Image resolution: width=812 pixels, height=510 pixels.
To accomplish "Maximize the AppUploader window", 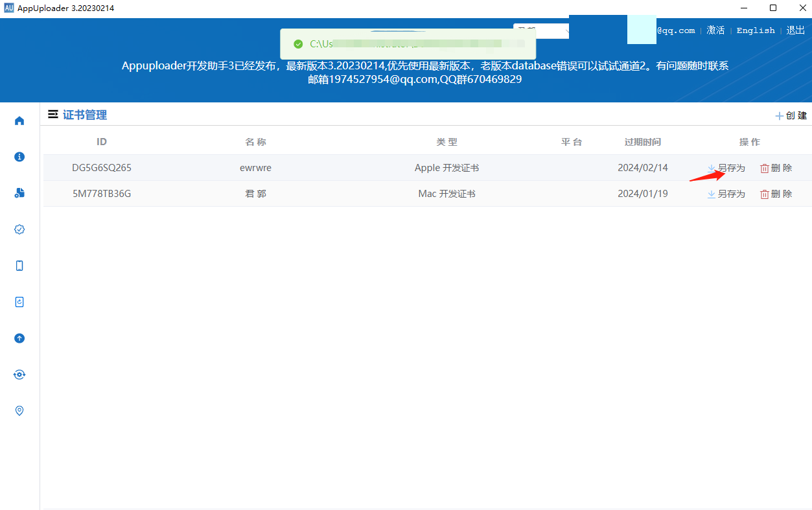I will point(773,8).
